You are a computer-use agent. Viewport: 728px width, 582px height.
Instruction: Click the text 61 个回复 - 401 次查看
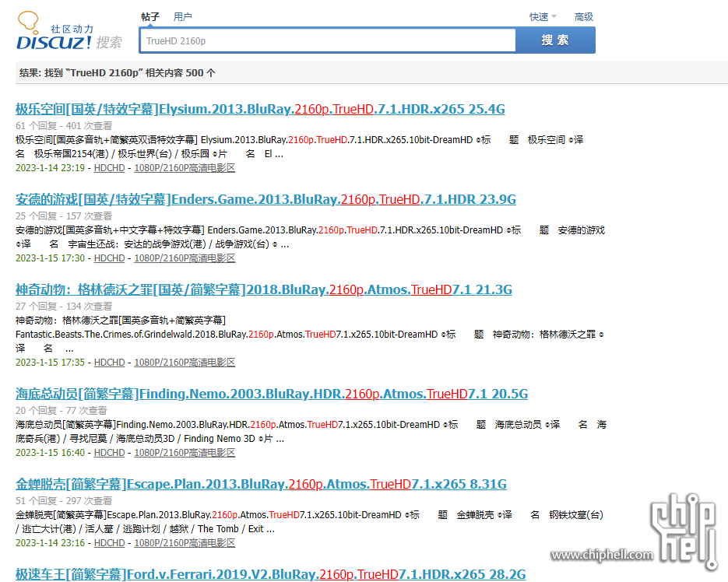[64, 126]
